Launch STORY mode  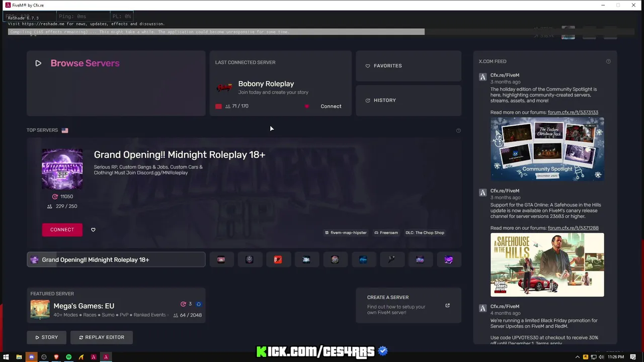pos(47,337)
